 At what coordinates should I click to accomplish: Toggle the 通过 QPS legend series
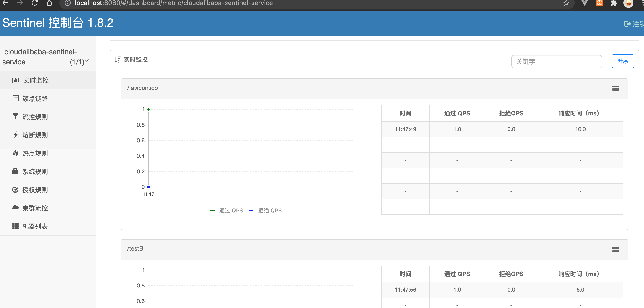coord(227,211)
